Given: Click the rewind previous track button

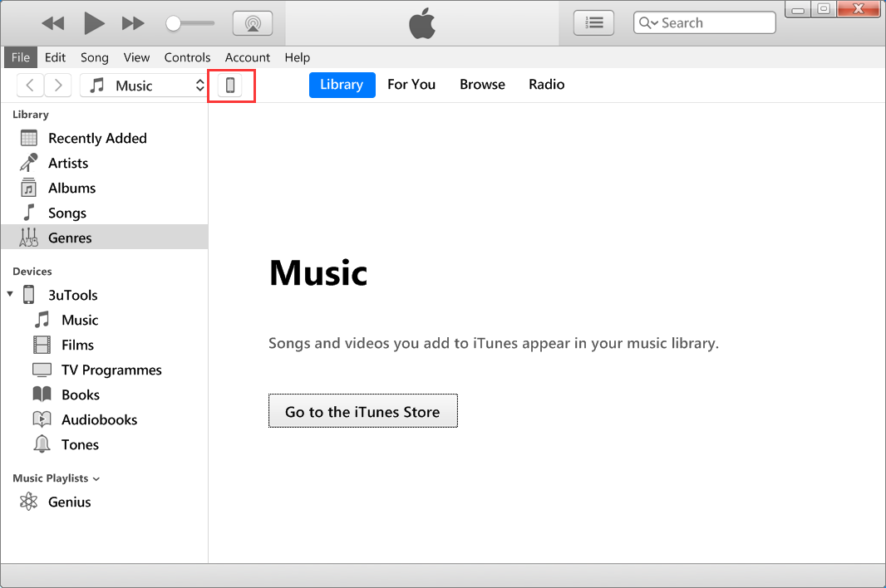Looking at the screenshot, I should [53, 23].
